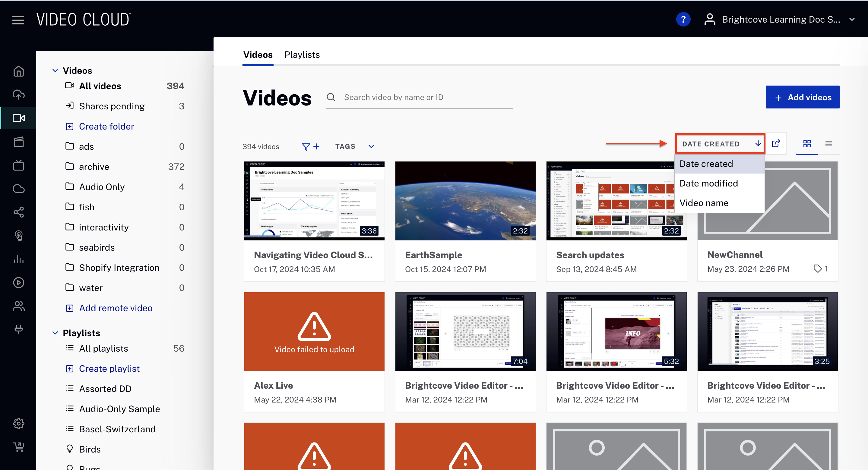Open the Players play-circle icon
This screenshot has width=868, height=470.
tap(18, 283)
